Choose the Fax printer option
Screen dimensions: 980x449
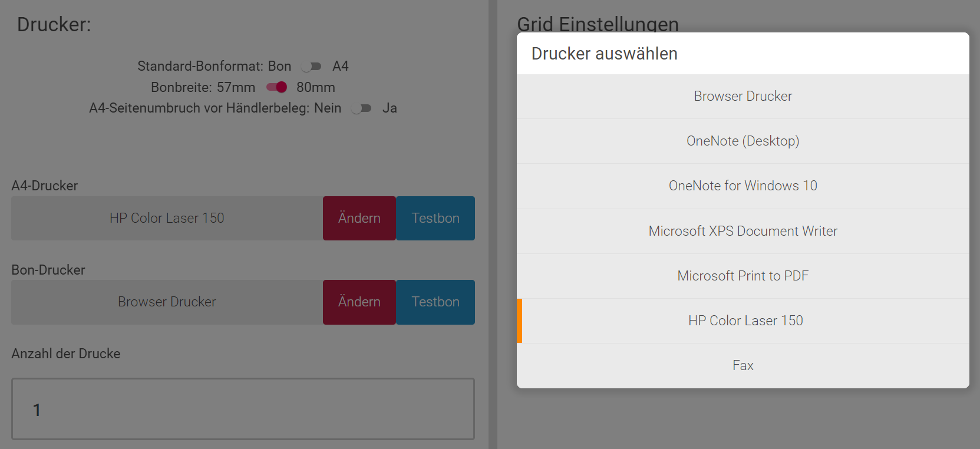click(743, 365)
